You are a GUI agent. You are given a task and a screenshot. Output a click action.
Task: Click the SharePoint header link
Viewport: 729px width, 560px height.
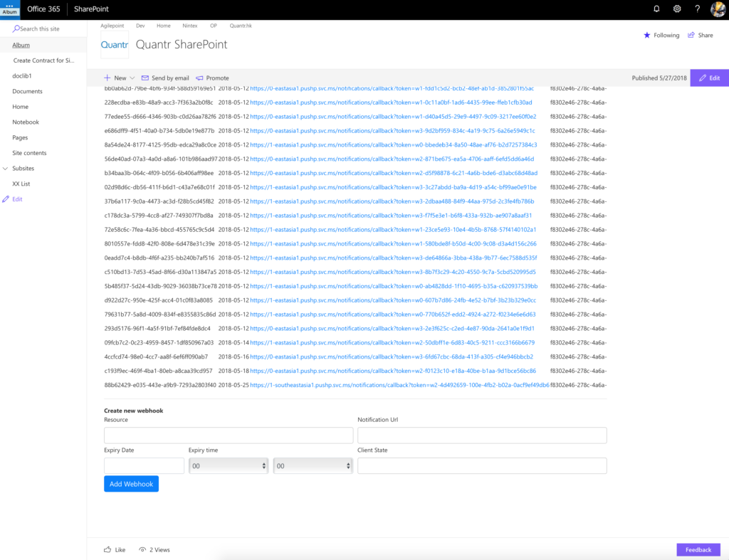tap(92, 9)
